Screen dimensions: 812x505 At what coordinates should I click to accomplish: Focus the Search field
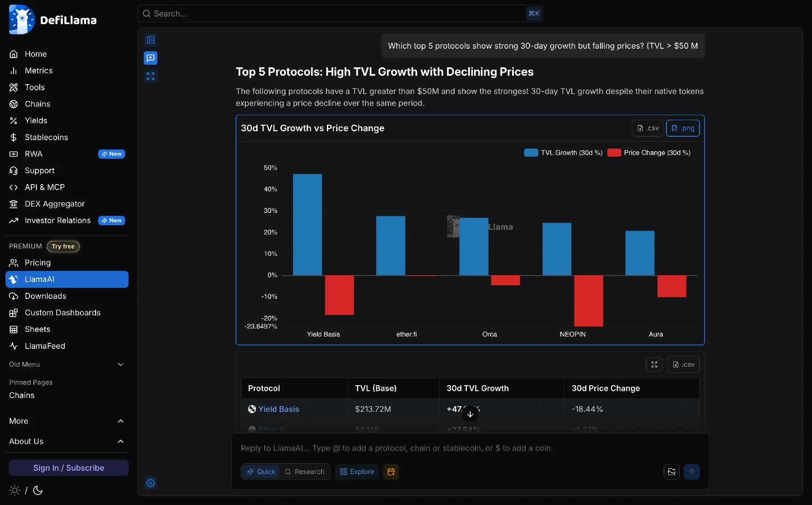[340, 14]
